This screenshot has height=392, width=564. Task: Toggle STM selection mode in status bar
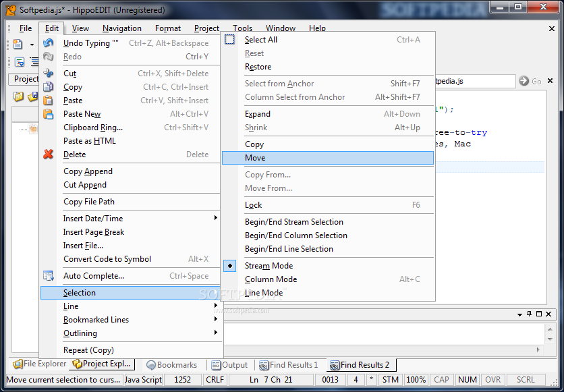point(390,380)
